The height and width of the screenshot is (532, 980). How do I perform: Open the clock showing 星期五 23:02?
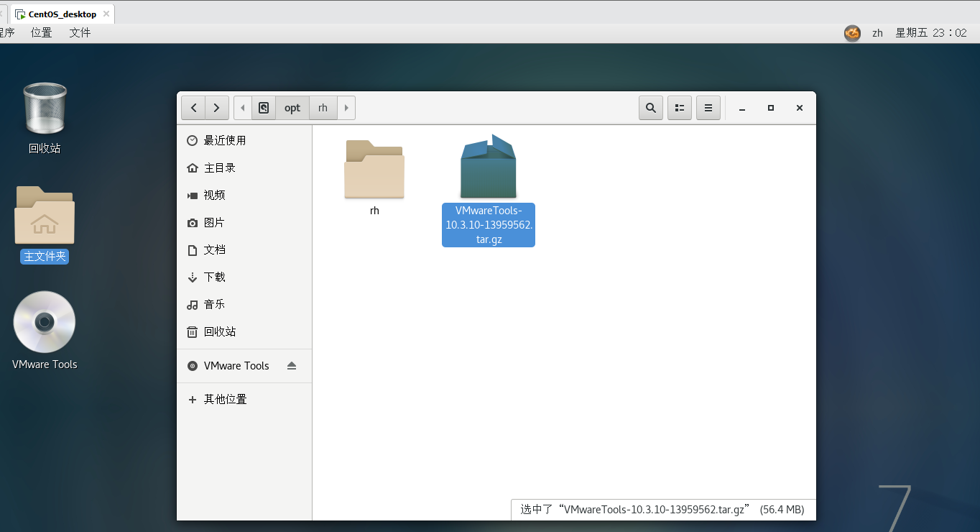(x=931, y=33)
